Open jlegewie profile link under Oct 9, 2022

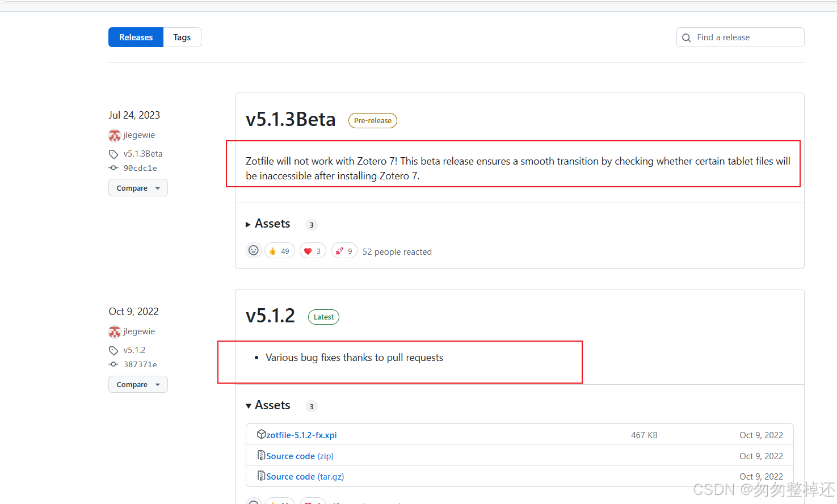[139, 331]
